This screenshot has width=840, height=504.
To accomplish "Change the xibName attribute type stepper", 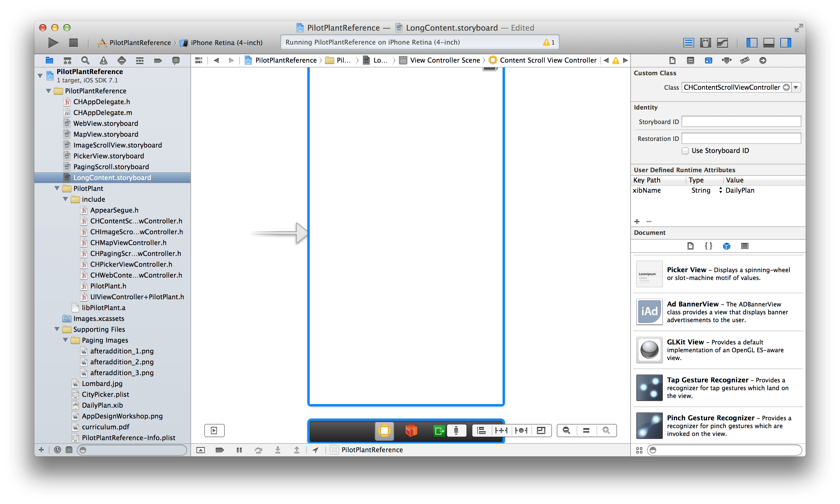I will (720, 190).
